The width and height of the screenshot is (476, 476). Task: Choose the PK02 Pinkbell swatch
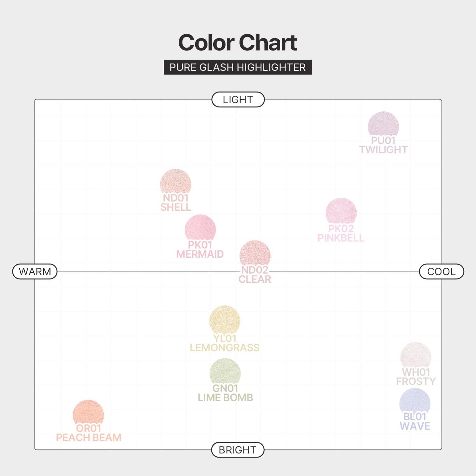[x=341, y=212]
